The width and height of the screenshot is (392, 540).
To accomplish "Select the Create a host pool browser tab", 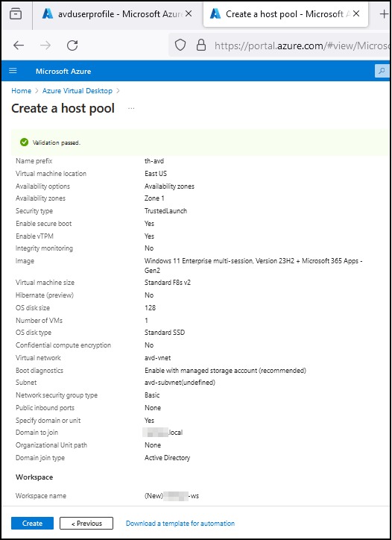I will [x=285, y=14].
